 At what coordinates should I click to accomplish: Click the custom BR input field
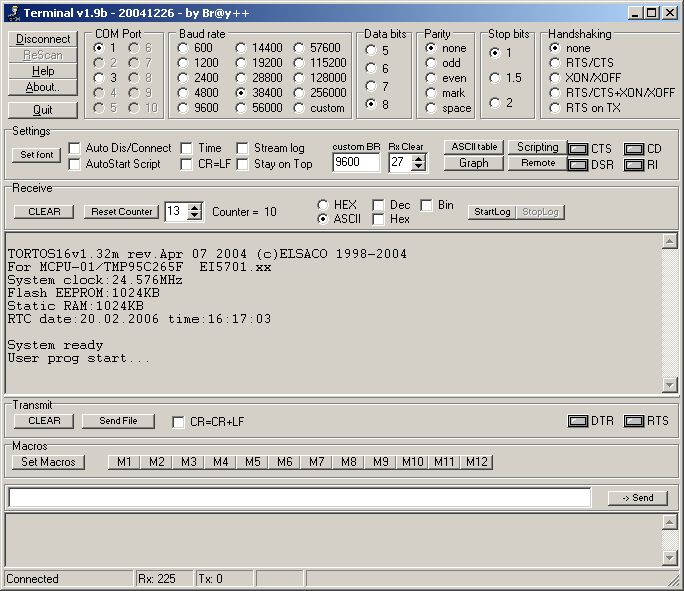click(x=356, y=163)
